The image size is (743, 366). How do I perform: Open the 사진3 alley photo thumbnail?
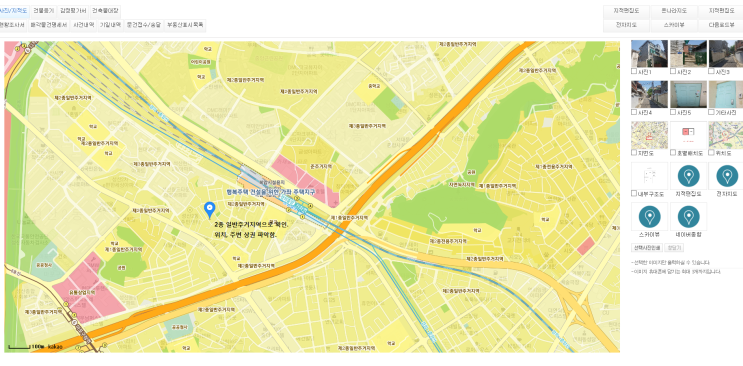click(726, 54)
